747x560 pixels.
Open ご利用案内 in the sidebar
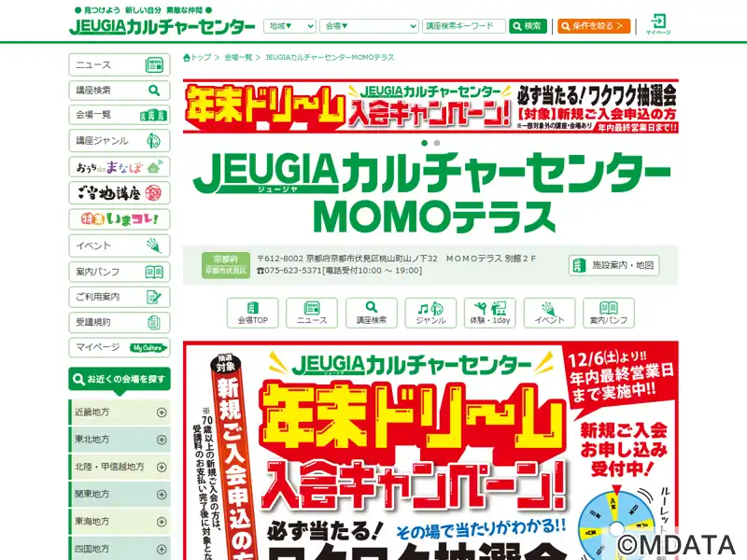click(x=120, y=297)
